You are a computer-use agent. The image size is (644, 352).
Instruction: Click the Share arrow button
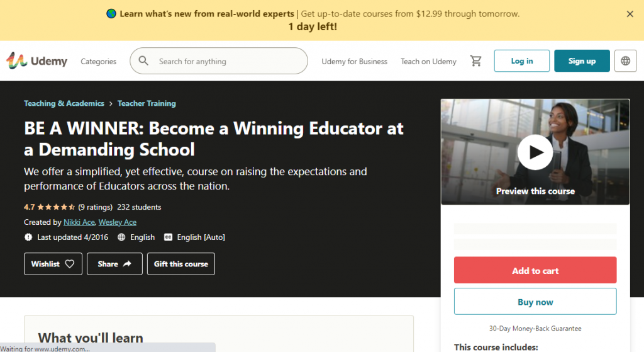point(114,264)
